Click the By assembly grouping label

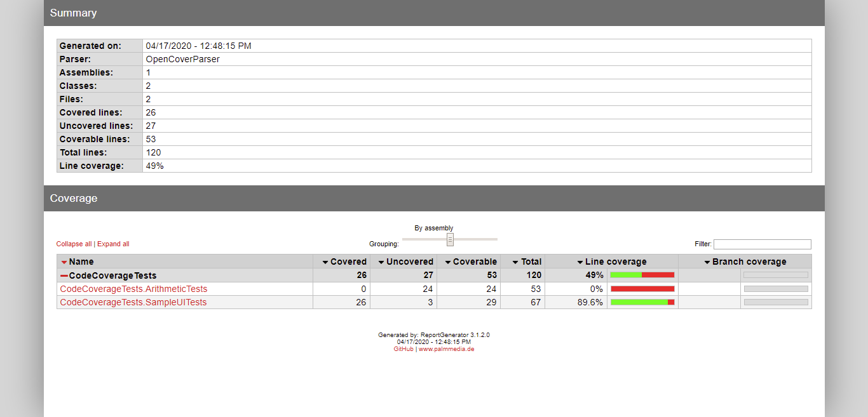click(434, 228)
